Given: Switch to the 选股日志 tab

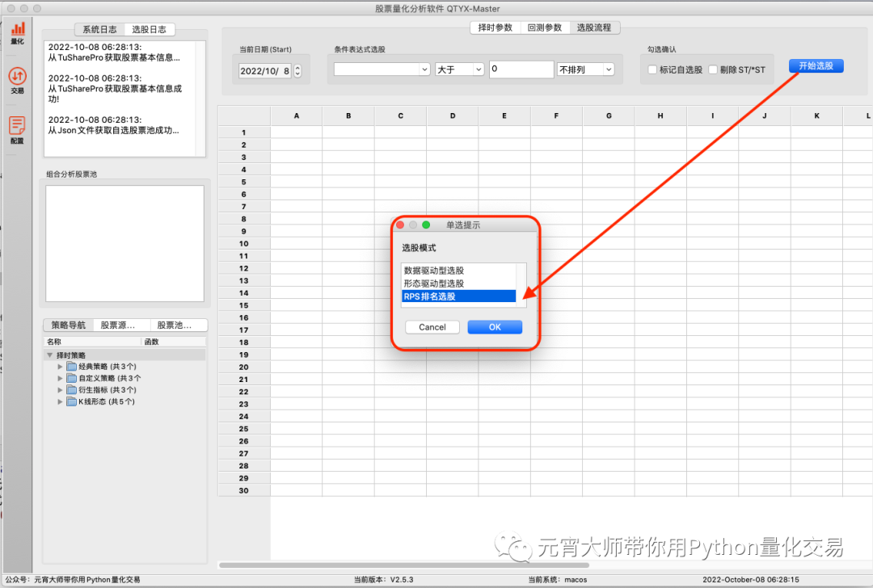Looking at the screenshot, I should pos(150,28).
